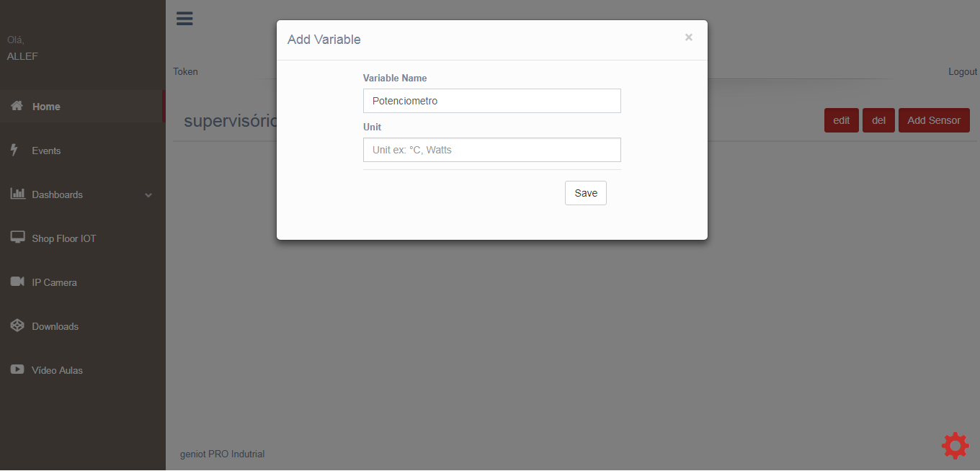Click the IP Camera video icon
Viewport: 980px width, 471px height.
click(x=17, y=282)
